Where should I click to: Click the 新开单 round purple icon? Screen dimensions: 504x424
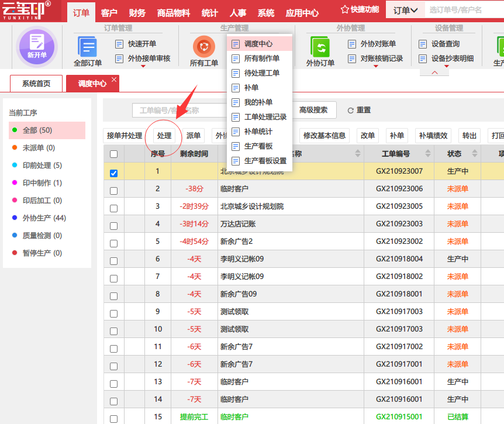[37, 47]
